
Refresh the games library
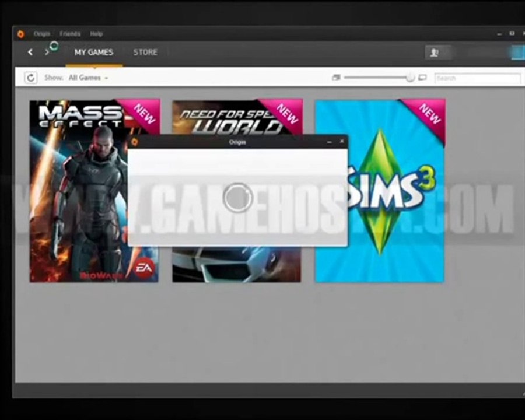coord(30,78)
